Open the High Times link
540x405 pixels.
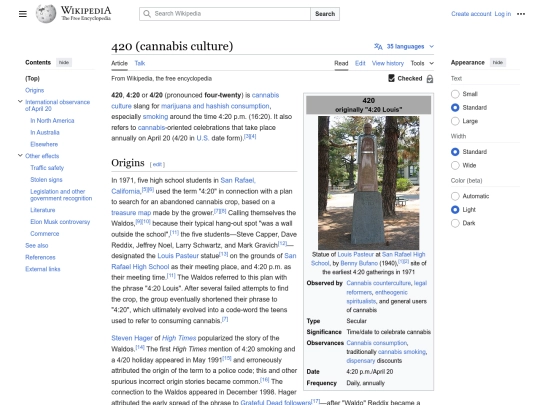coord(179,338)
